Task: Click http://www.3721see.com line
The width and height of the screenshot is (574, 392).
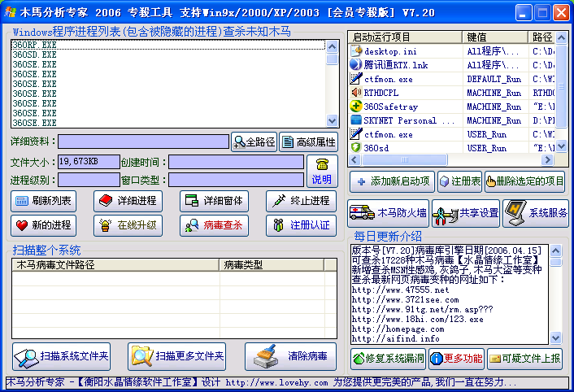Action: (405, 300)
